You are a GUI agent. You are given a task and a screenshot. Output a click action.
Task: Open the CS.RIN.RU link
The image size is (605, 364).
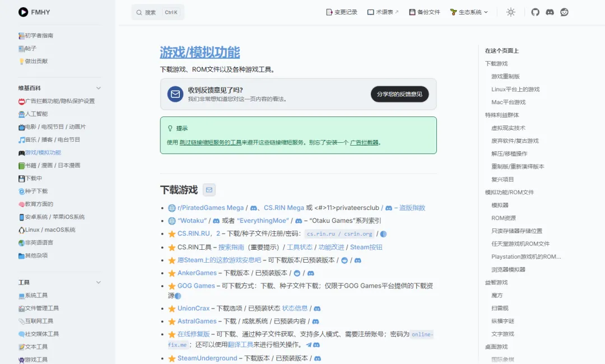[x=194, y=234]
